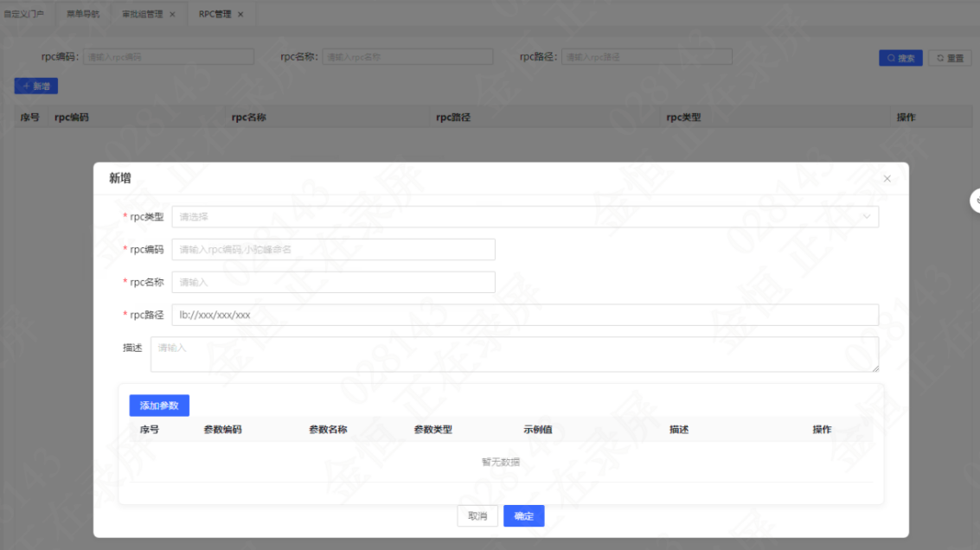This screenshot has width=980, height=550.
Task: Click the rpc名称 search field at top
Action: click(x=407, y=57)
